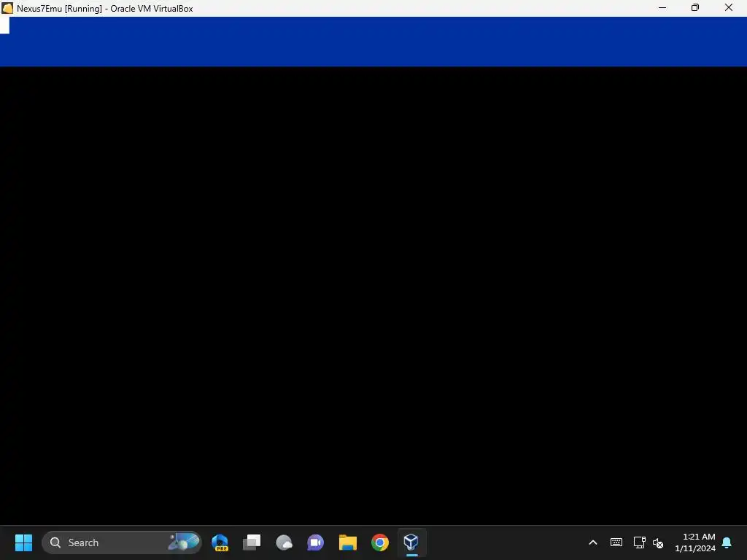Click the search highlight image in Search box
Screen dimensions: 747x560
[183, 542]
